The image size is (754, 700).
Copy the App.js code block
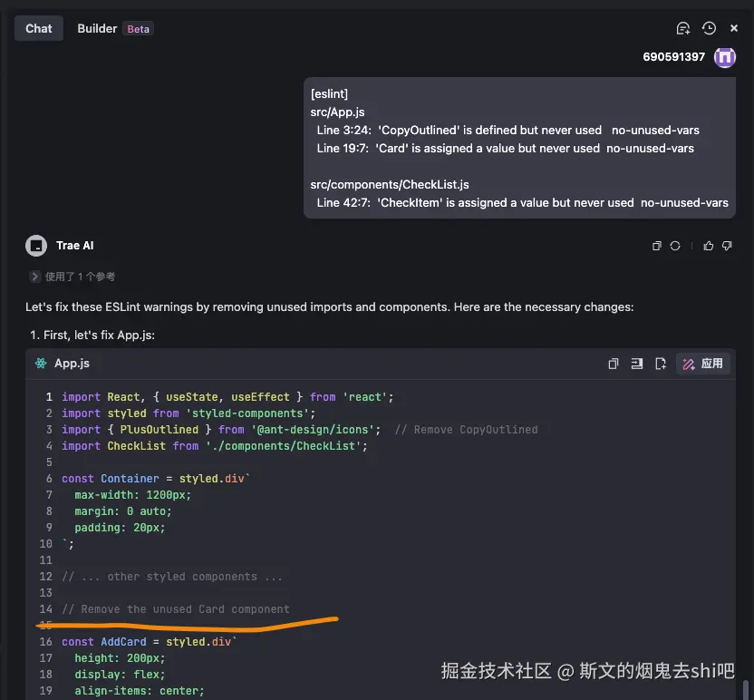tap(614, 364)
